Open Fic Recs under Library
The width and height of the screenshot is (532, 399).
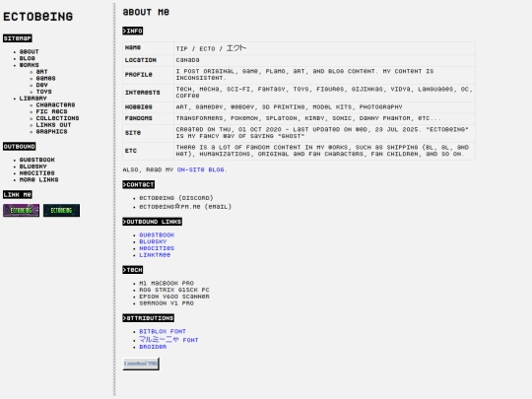(51, 111)
